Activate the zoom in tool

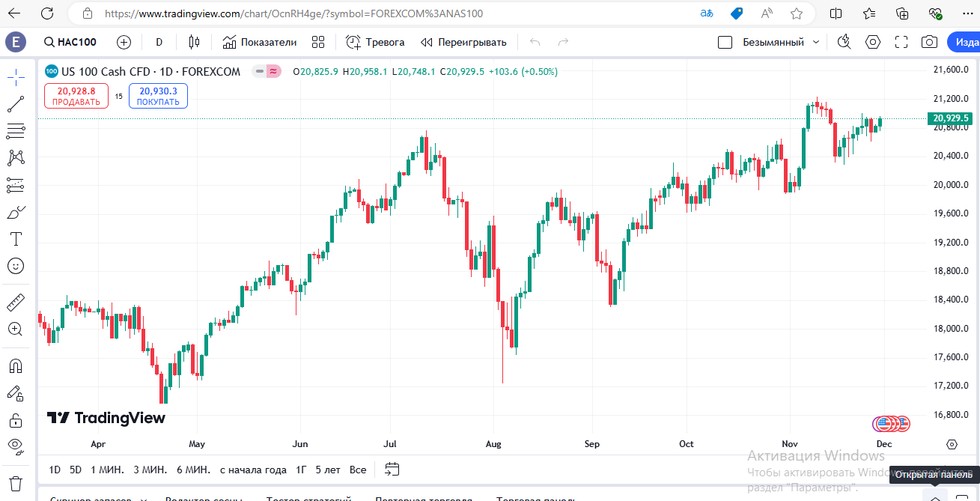click(x=16, y=329)
